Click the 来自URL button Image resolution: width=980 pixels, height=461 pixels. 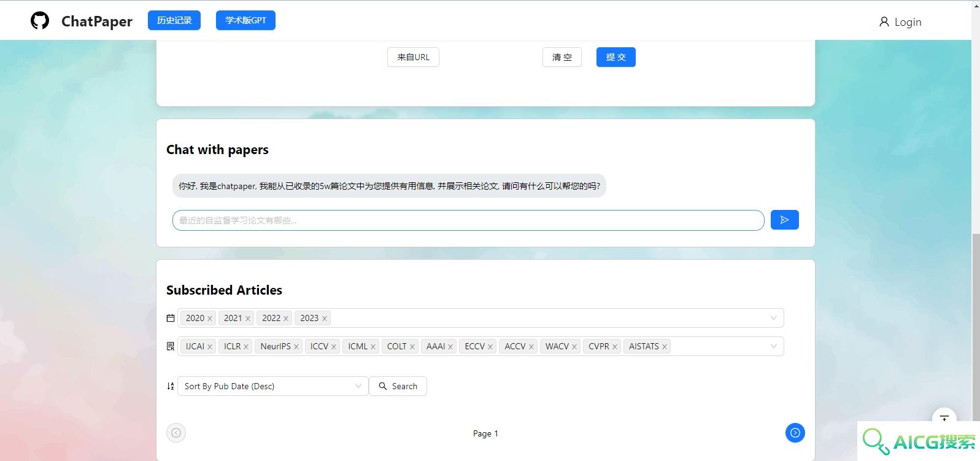413,57
